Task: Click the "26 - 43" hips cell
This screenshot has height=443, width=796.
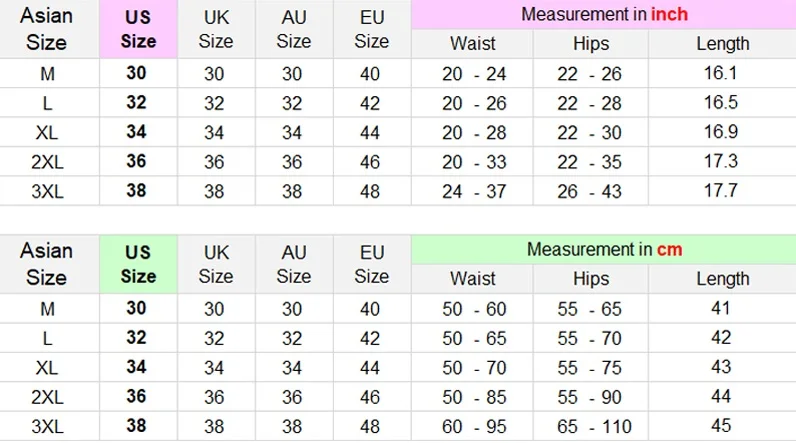Action: tap(589, 190)
